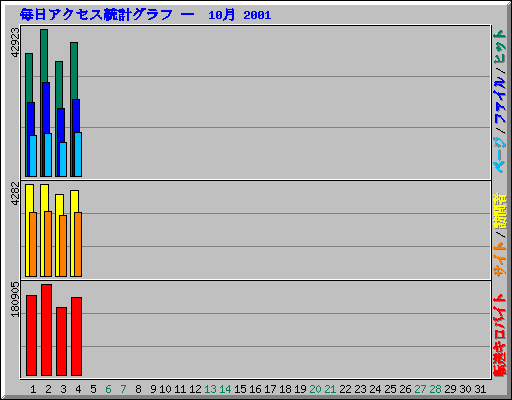Click the orange sites bar for day 3
The width and height of the screenshot is (512, 400).
pyautogui.click(x=63, y=246)
